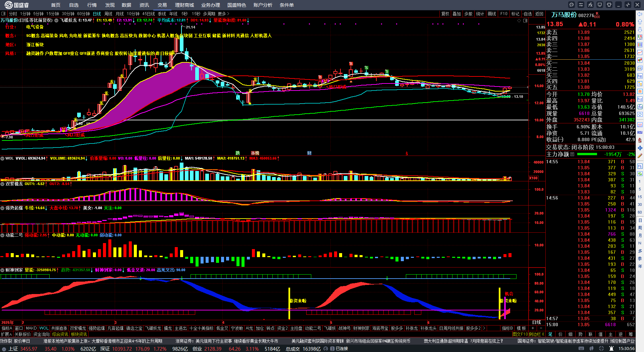
Task: Open 图文F10 link
Action: (520, 334)
